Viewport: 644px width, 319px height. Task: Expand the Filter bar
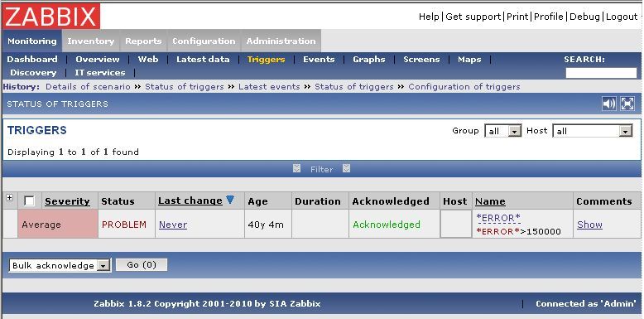click(x=322, y=169)
